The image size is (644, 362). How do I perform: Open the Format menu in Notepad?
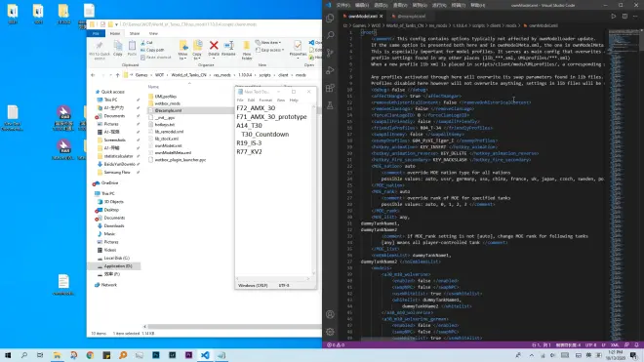point(265,101)
